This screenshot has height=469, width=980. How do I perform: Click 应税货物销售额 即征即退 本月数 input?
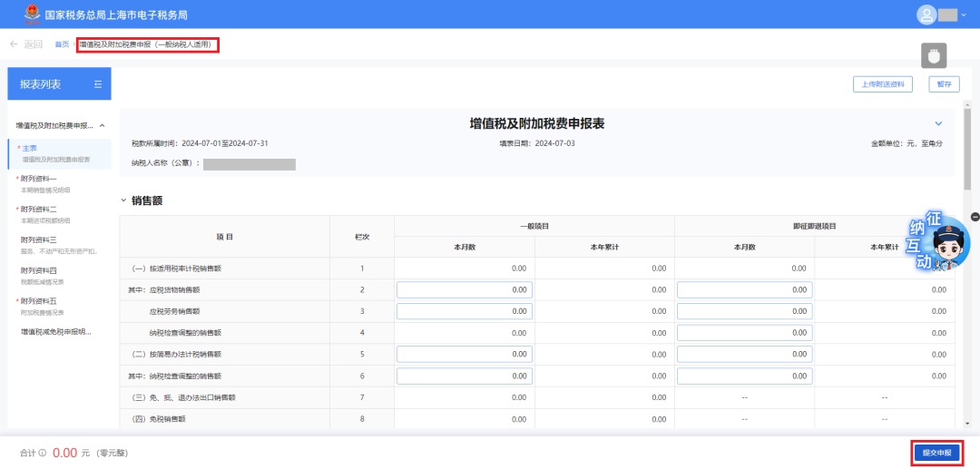click(744, 289)
